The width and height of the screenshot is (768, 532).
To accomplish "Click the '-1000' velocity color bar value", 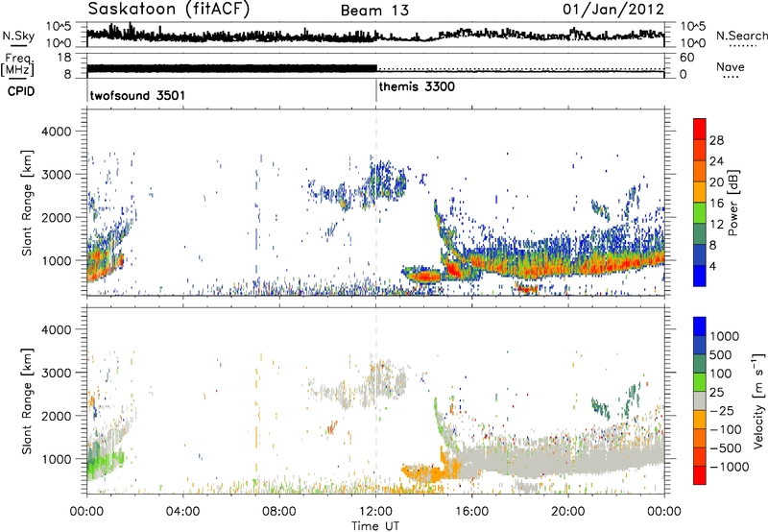I will click(x=730, y=467).
